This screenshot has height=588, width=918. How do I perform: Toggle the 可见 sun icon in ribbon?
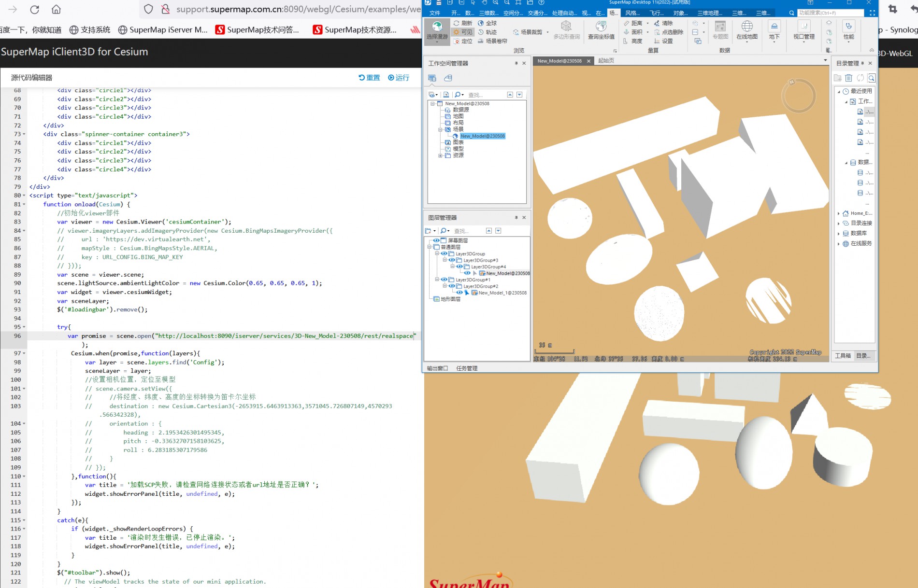click(x=457, y=32)
